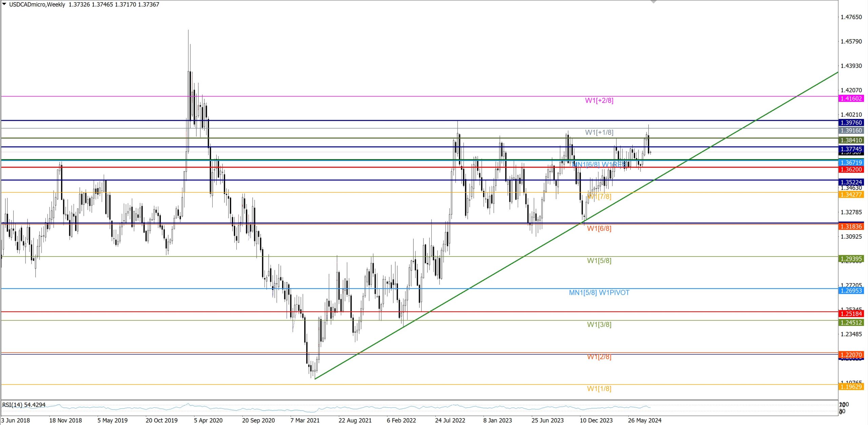Select the navy 1.39760 price tag
This screenshot has height=425, width=868.
tap(851, 123)
